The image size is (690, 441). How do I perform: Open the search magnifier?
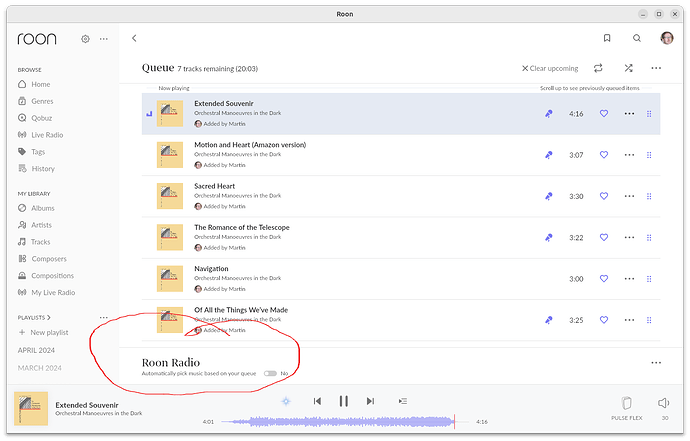pos(637,38)
